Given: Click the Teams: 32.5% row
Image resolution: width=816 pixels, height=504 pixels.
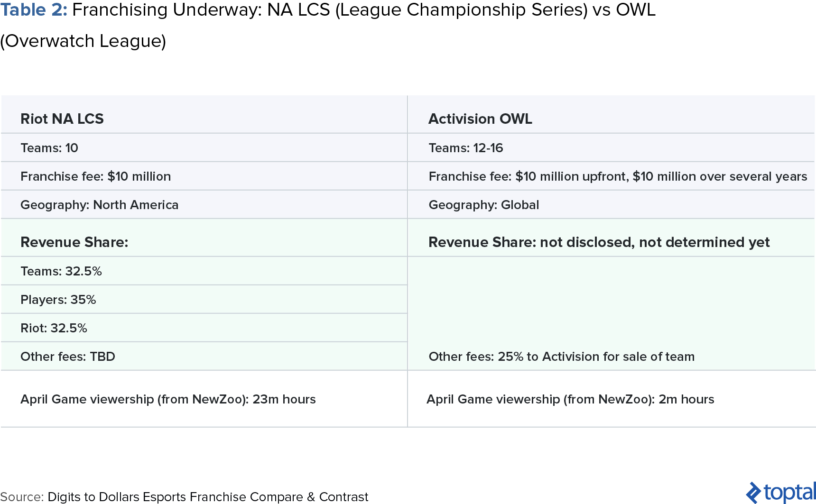Looking at the screenshot, I should coord(204,271).
